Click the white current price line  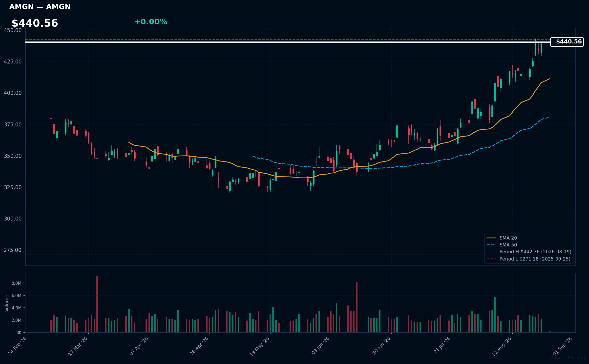click(288, 42)
